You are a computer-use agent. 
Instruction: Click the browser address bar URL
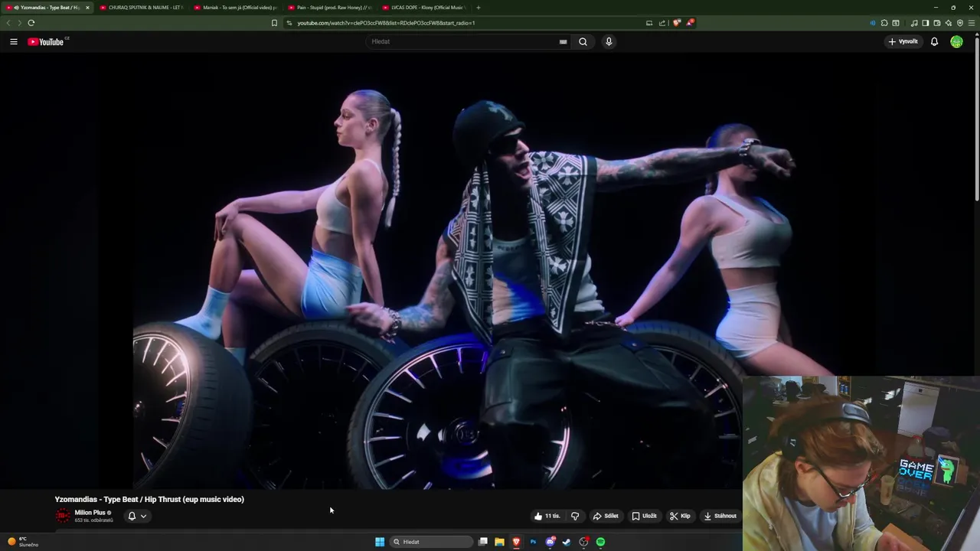pyautogui.click(x=386, y=23)
